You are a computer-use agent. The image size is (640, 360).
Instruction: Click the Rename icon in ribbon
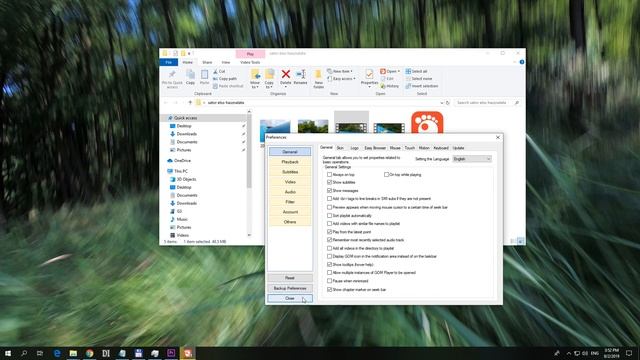coord(300,74)
